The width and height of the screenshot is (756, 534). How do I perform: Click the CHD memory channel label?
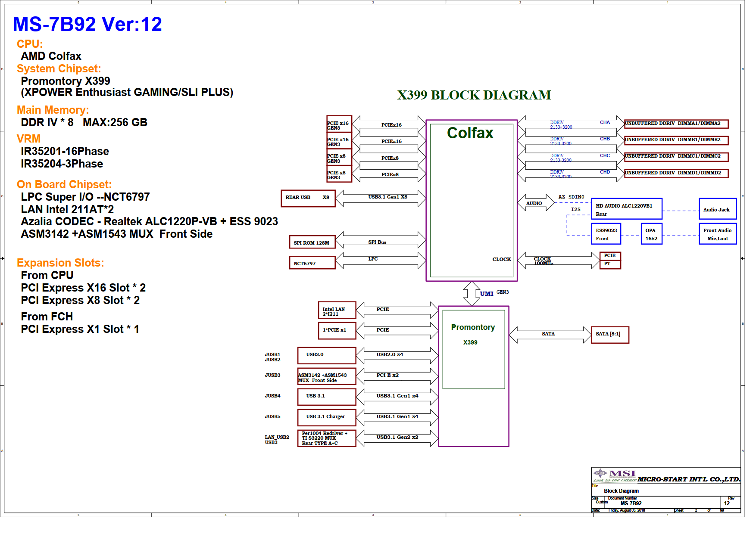605,172
